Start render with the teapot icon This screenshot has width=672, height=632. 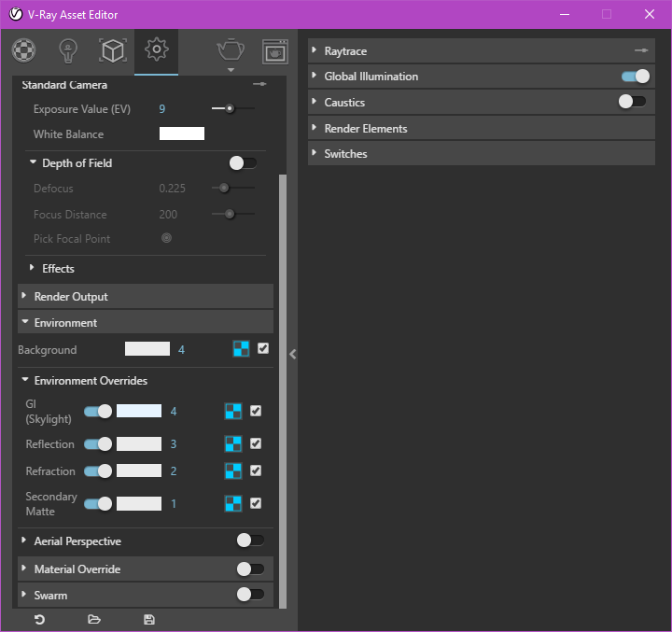pos(231,49)
